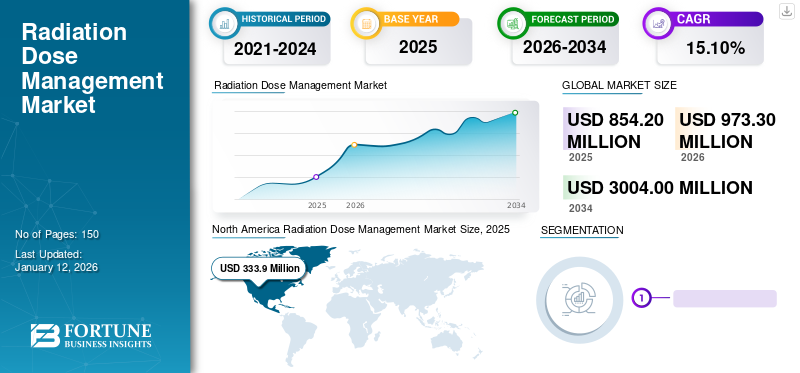Click the segmentation pie chart icon
Screen dimensions: 800x373
(580, 300)
